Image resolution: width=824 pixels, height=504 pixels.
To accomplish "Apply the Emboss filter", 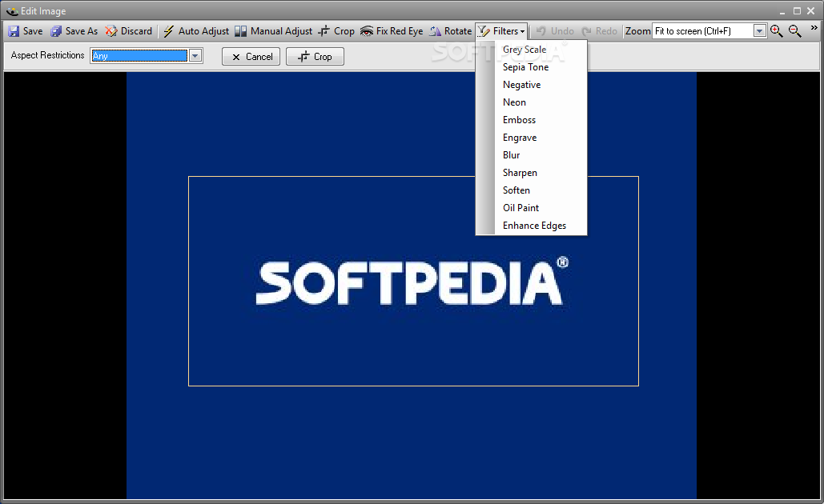I will click(x=531, y=120).
